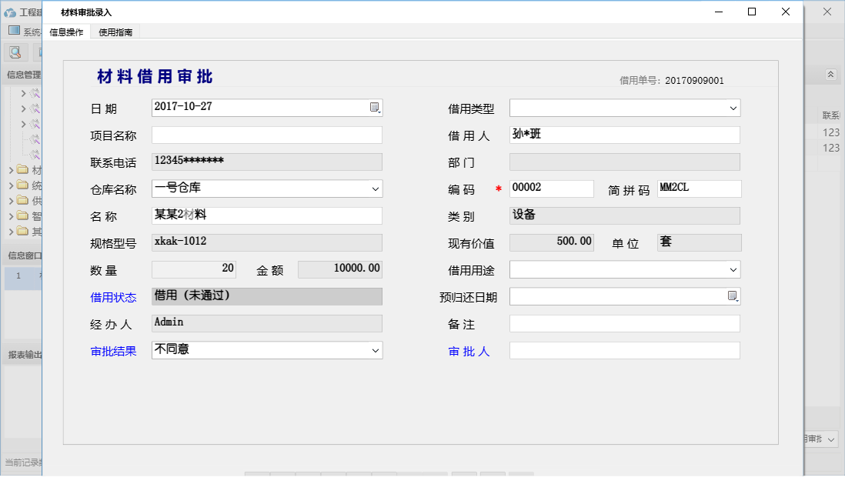Click the 备注 input field
This screenshot has width=845, height=504.
(625, 323)
